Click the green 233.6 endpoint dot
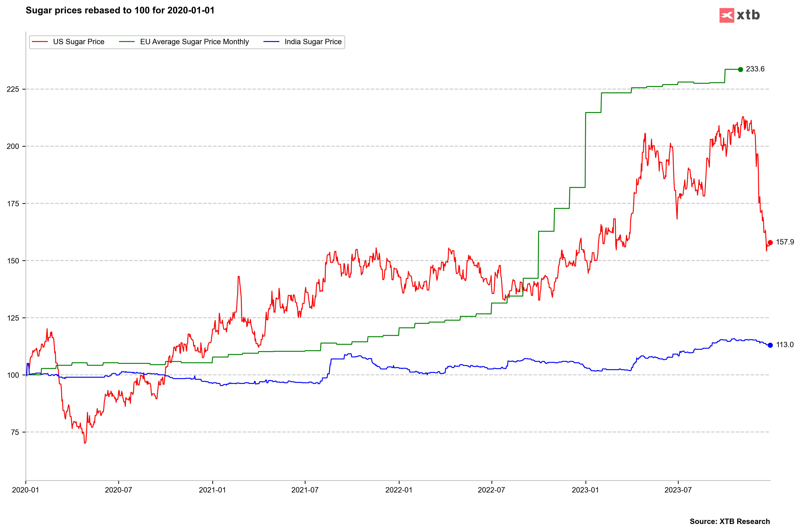Screen dimensions: 801x532 pyautogui.click(x=740, y=70)
